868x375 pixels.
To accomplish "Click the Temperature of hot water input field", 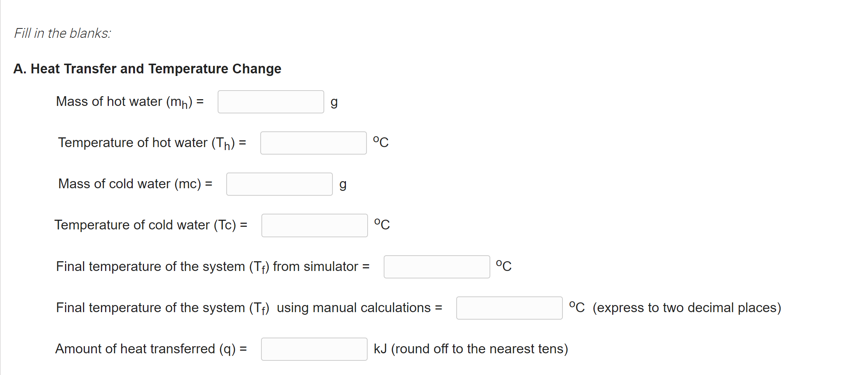I will (313, 143).
